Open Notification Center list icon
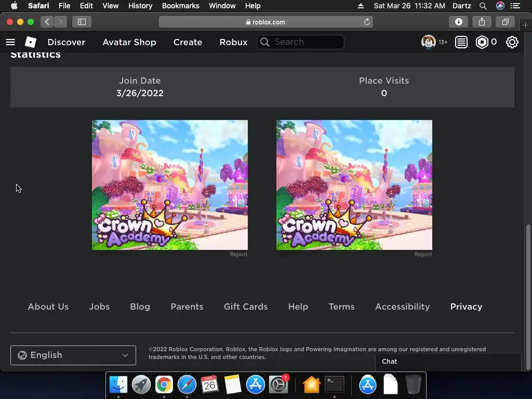The height and width of the screenshot is (399, 532). (515, 6)
